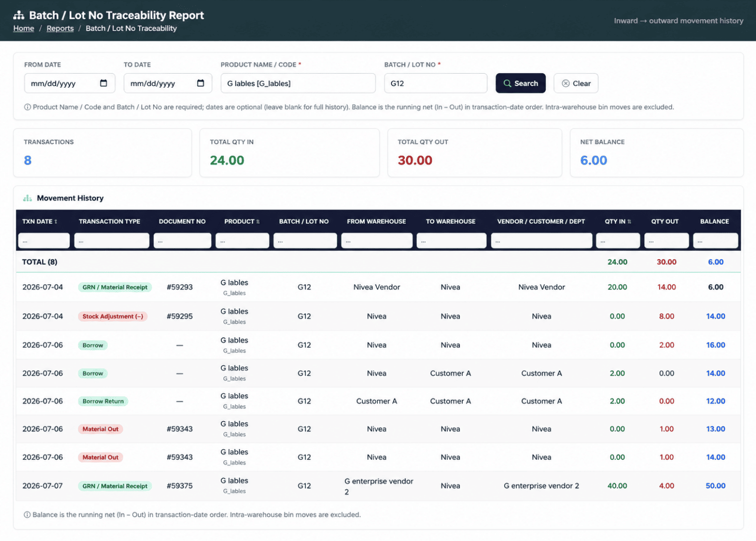The height and width of the screenshot is (541, 756).
Task: Click the To Date input field
Action: pyautogui.click(x=168, y=83)
